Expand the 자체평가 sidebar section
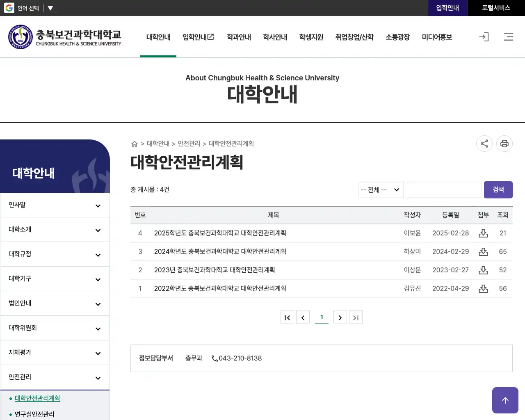525x420 pixels. tap(55, 352)
